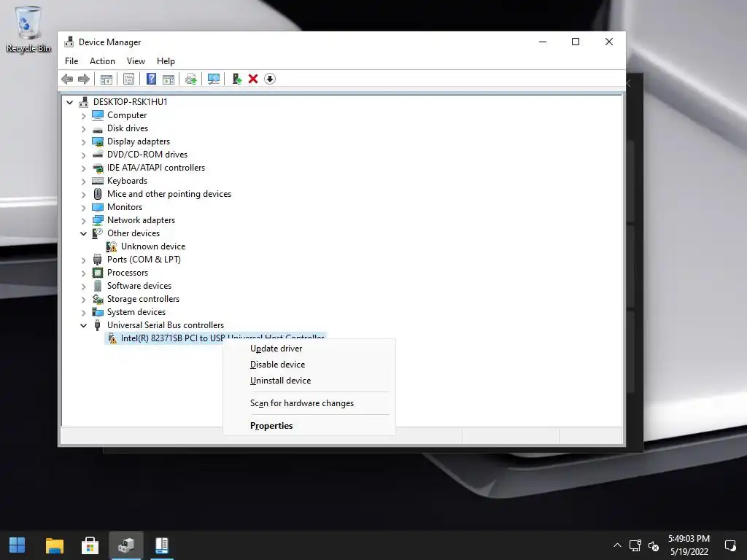Click the Back arrow toolbar icon

pos(67,79)
